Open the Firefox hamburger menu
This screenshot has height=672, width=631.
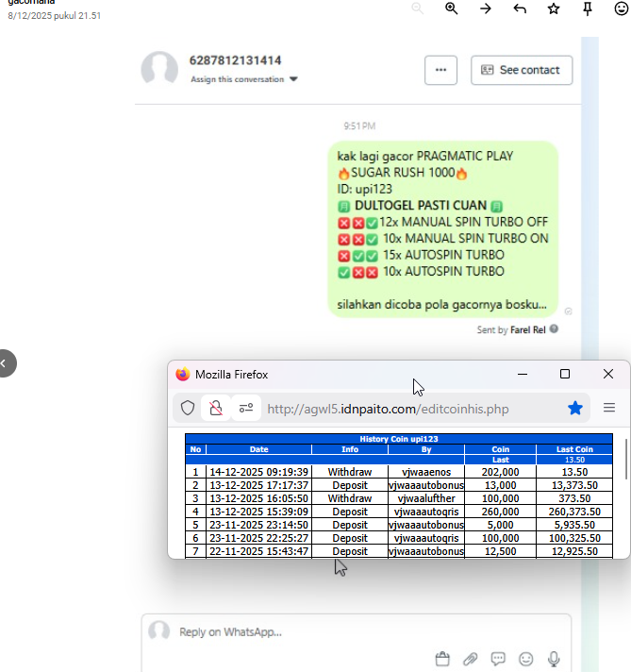click(x=609, y=408)
